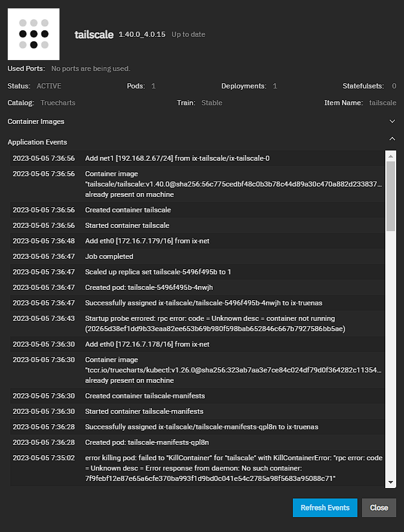Click timestamp 2023-05-05 7:36:48
This screenshot has height=532, width=404.
click(x=44, y=241)
